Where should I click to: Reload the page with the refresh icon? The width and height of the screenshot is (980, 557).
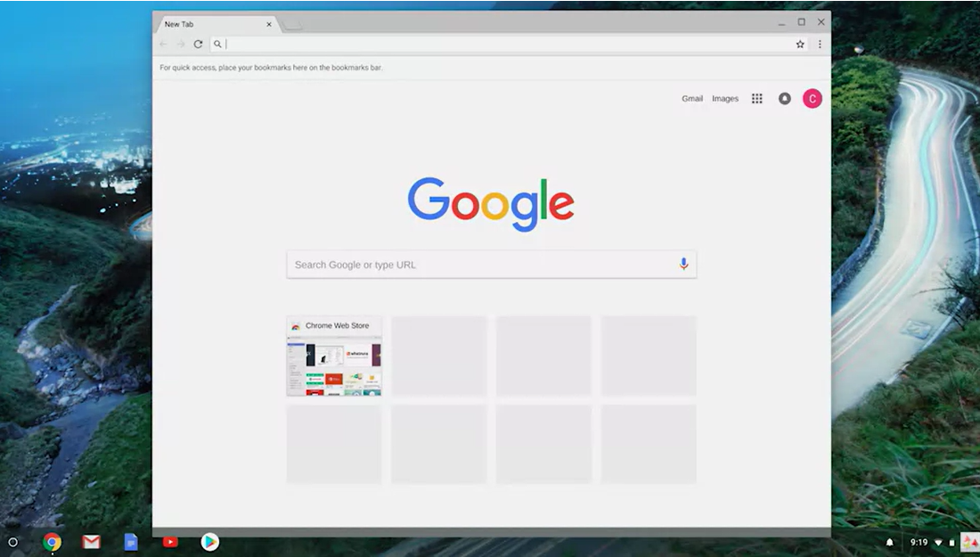pos(198,44)
